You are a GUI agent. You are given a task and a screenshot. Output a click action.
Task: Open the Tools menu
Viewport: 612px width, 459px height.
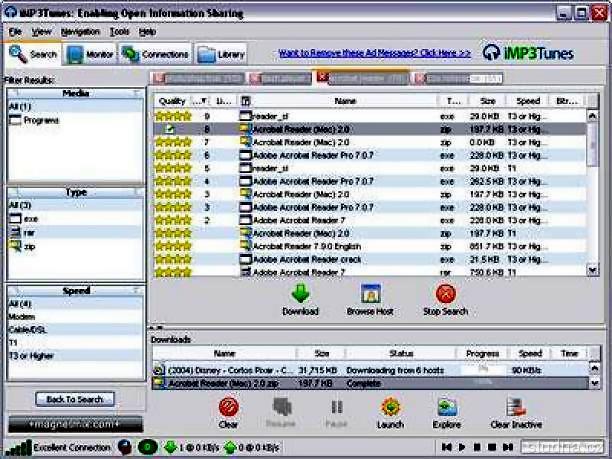point(120,32)
